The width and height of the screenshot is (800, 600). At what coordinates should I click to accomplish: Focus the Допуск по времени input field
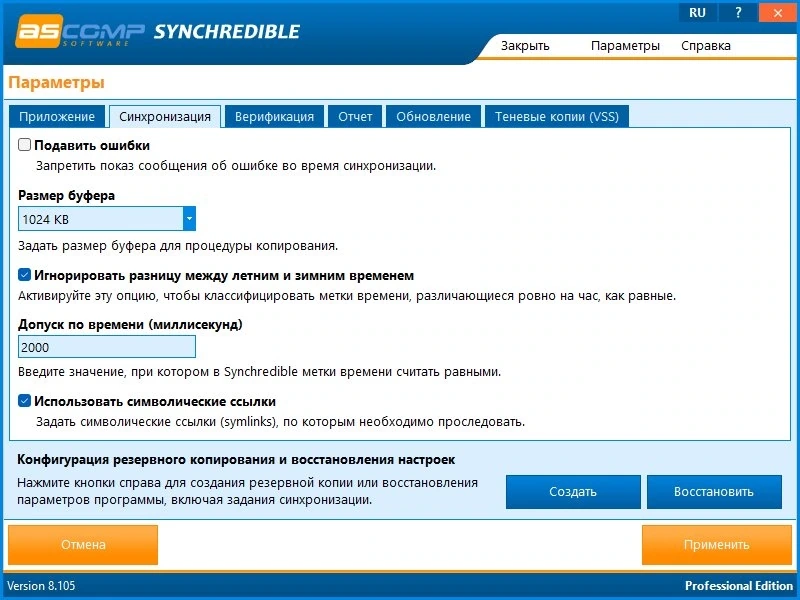point(107,347)
